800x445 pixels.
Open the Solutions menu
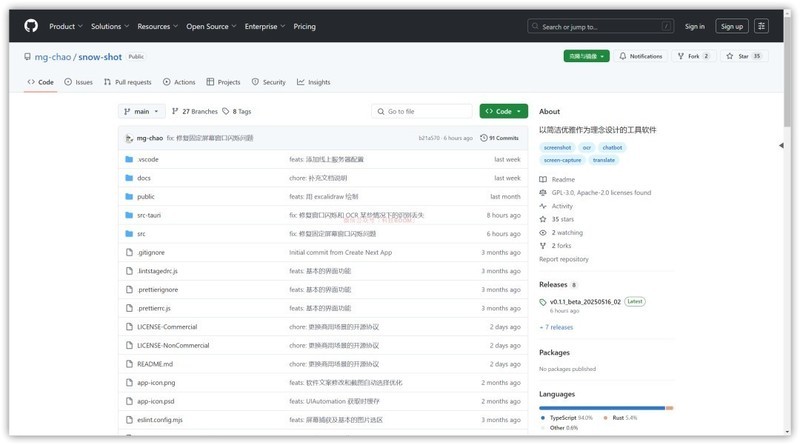110,27
